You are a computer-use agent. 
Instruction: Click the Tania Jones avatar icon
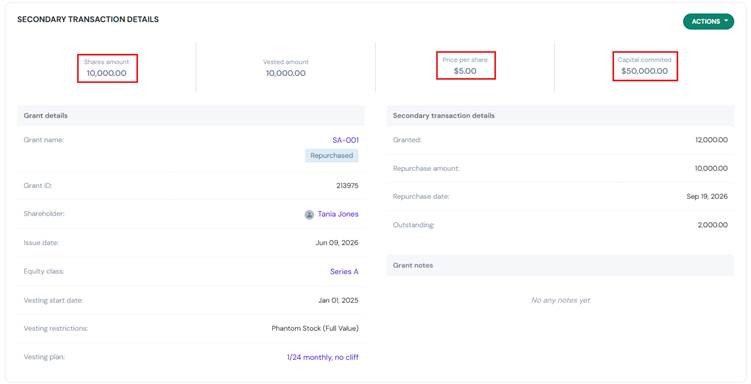pos(309,215)
